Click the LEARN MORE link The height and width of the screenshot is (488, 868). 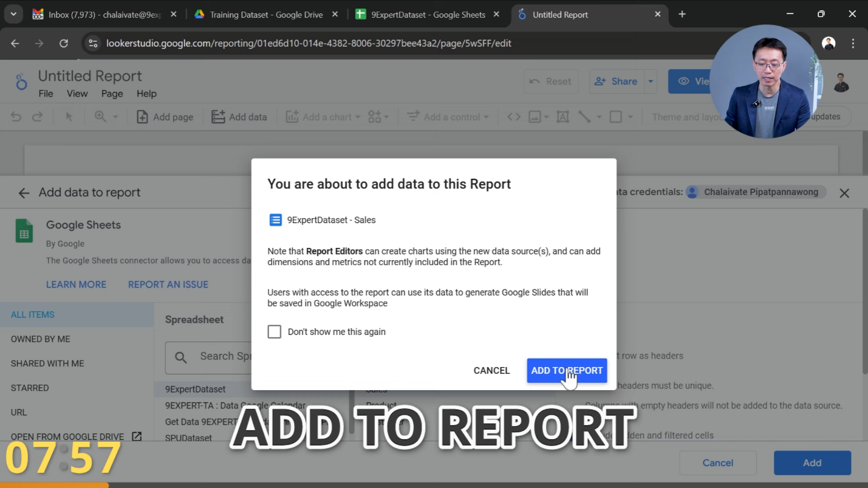click(x=76, y=284)
